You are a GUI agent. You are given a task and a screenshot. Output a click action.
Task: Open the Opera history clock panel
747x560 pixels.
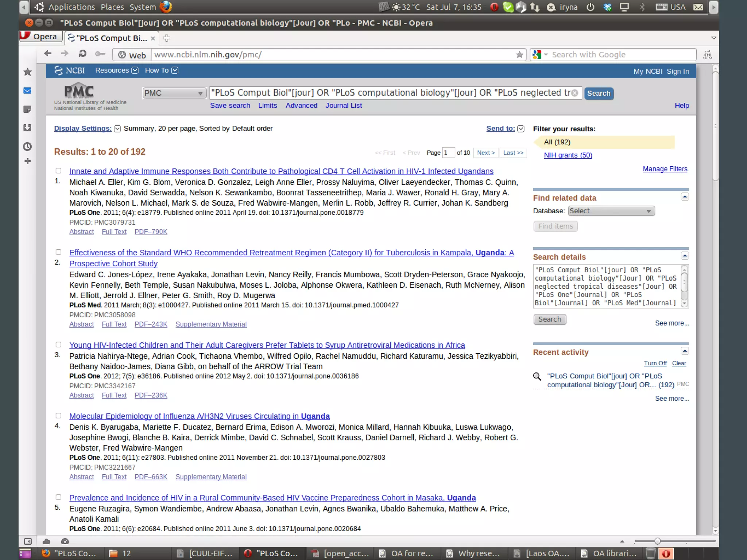(x=27, y=147)
